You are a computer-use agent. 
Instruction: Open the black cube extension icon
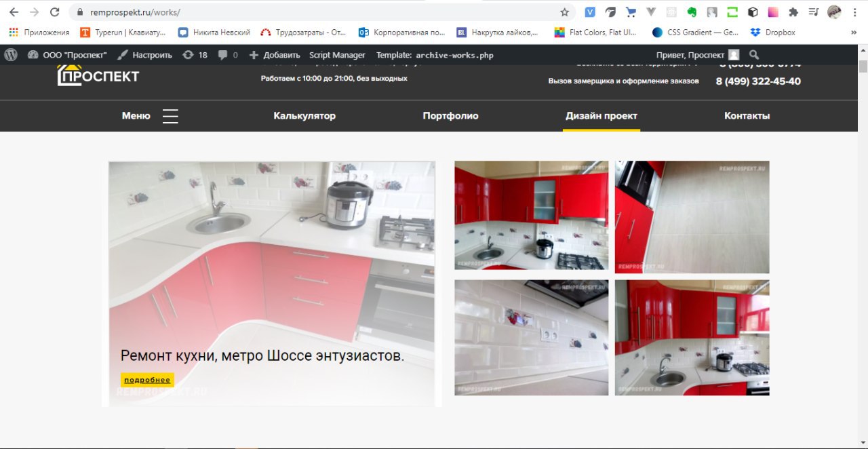point(753,12)
